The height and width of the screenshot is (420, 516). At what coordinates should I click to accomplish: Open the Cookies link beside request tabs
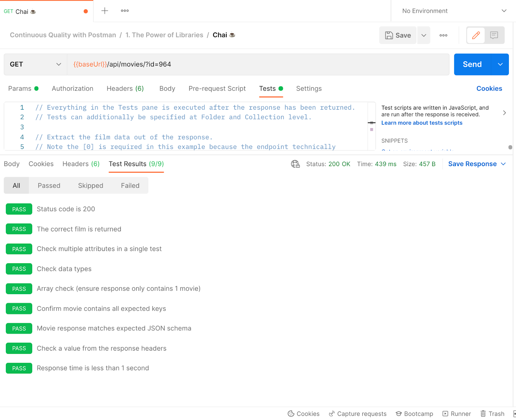[489, 88]
